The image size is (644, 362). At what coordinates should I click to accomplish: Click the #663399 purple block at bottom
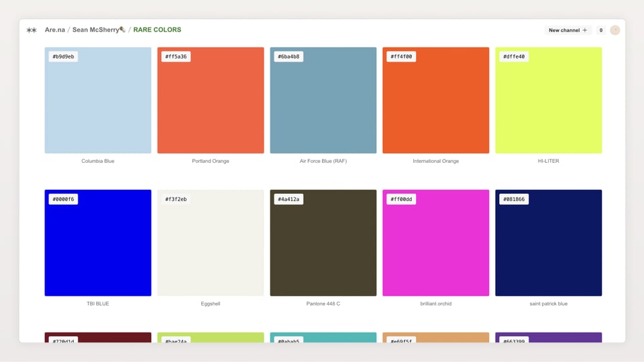pos(548,337)
